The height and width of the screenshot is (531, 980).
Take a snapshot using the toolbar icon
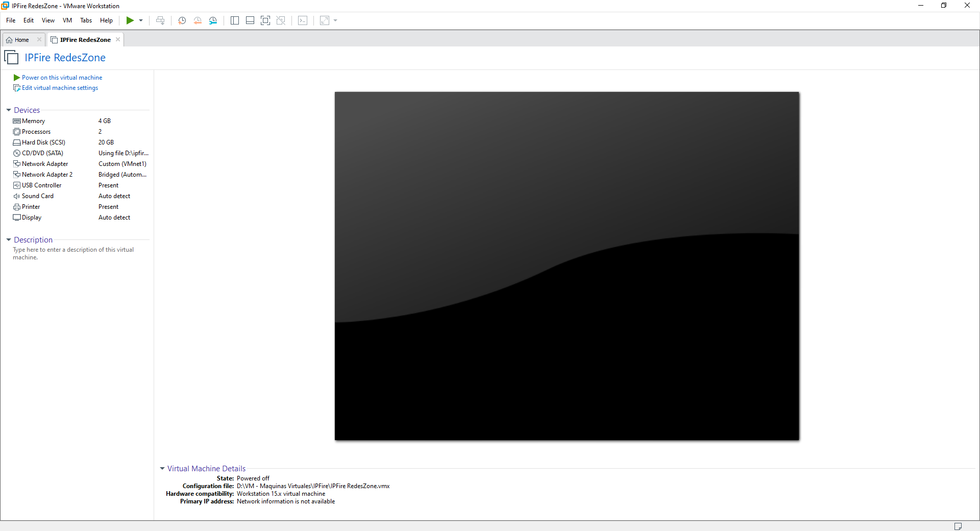point(182,20)
